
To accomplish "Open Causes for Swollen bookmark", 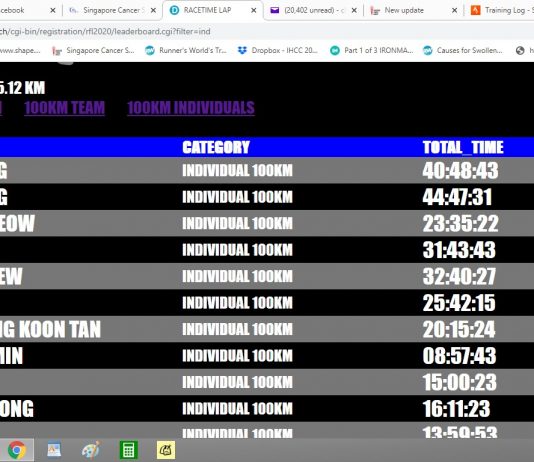I will pyautogui.click(x=463, y=50).
